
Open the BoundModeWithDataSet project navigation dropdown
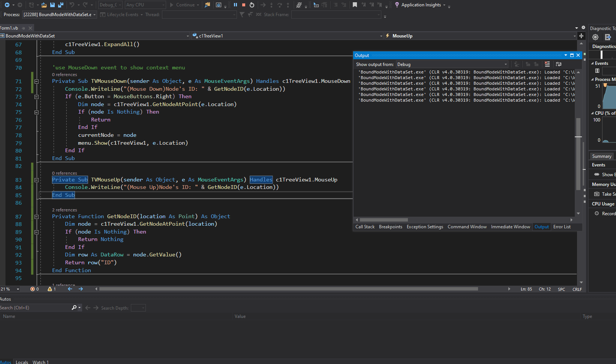click(95, 36)
